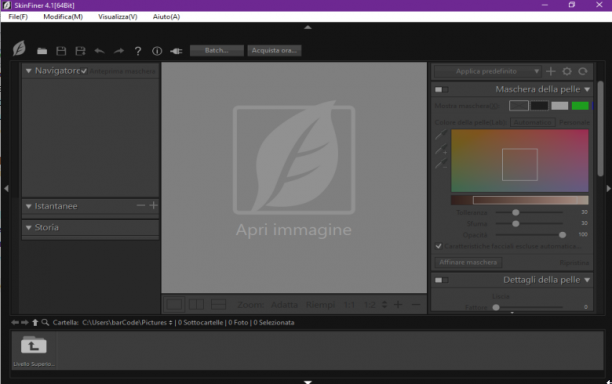Set zoom to 1:1
The width and height of the screenshot is (612, 384).
tap(349, 304)
